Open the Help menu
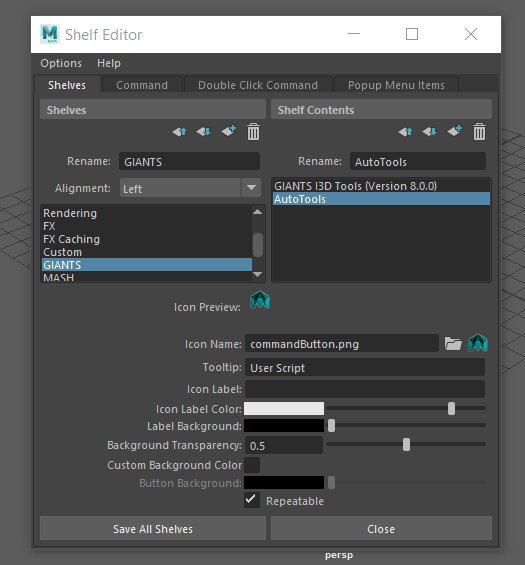 [x=109, y=63]
